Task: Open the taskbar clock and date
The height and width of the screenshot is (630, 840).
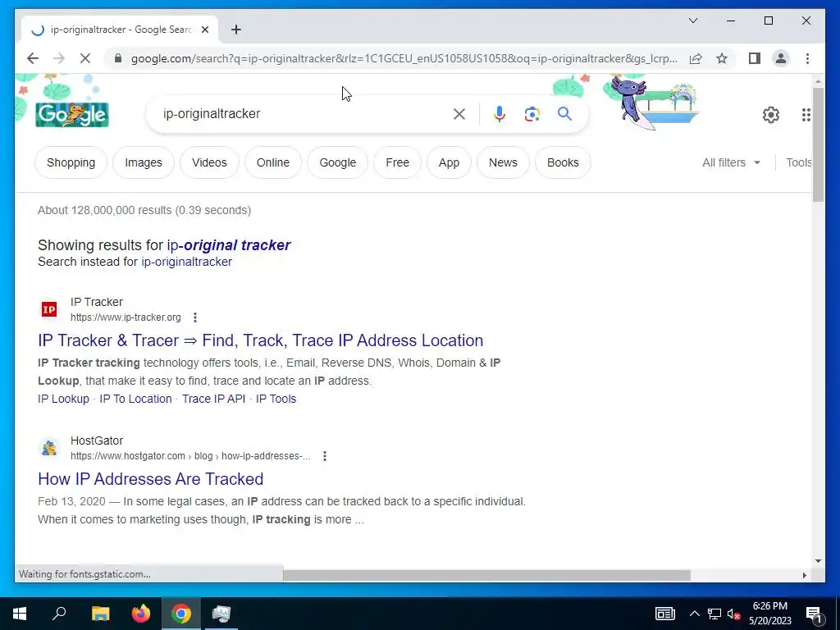Action: click(x=769, y=614)
